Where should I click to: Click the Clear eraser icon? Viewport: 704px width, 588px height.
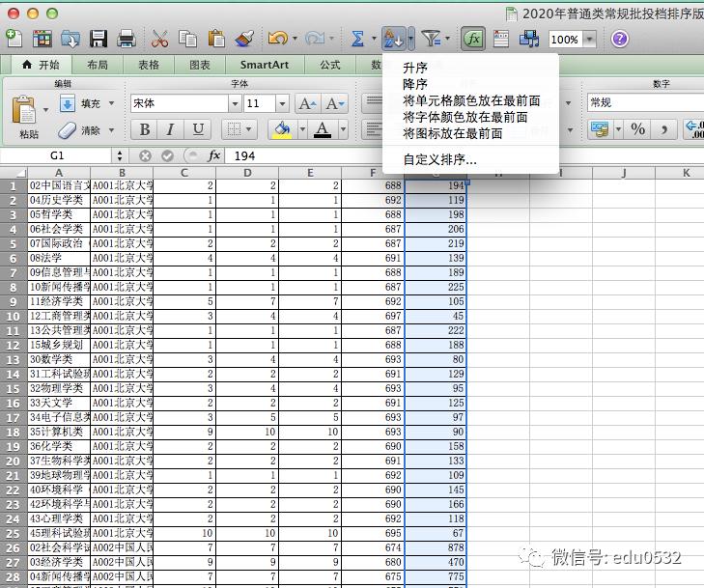pyautogui.click(x=68, y=130)
